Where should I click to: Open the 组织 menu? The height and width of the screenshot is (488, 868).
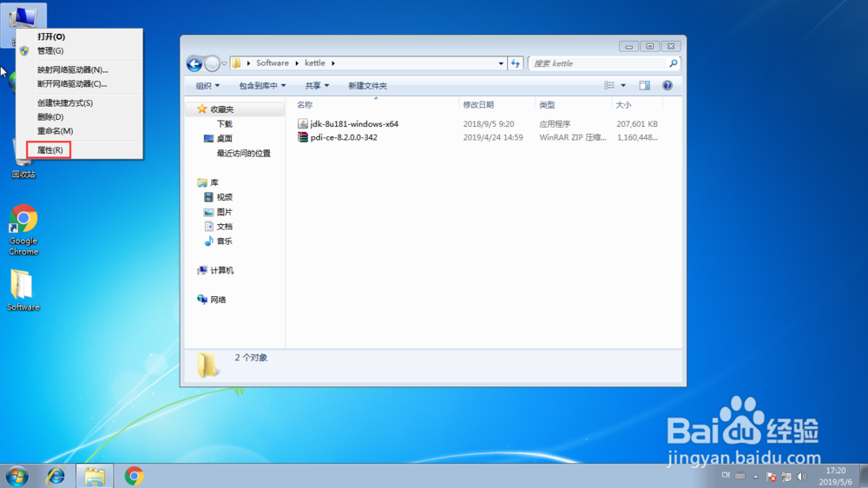pos(207,85)
